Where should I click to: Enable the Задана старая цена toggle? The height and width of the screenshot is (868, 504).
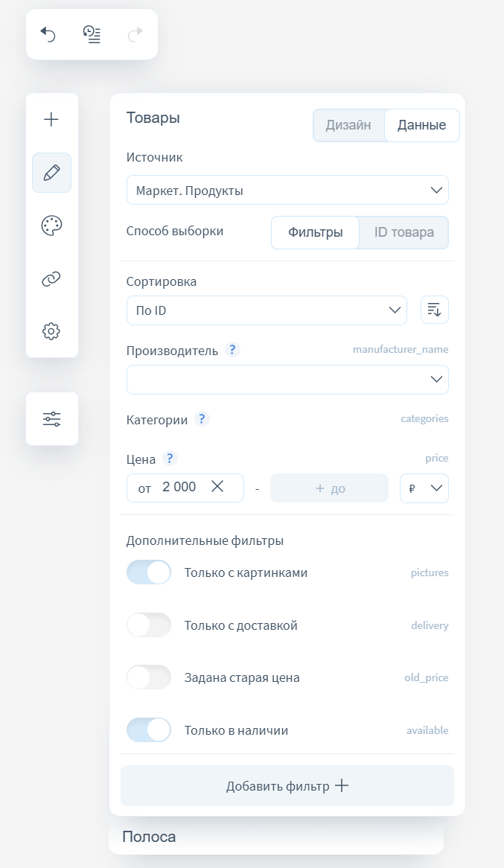pos(149,677)
